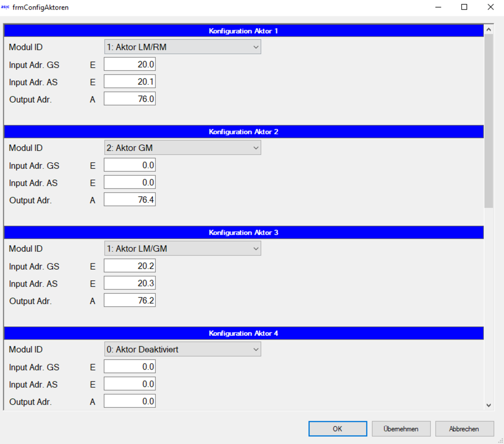Open Modul ID dropdown for Aktor 1
Viewport: 504px width, 444px height.
tap(182, 47)
